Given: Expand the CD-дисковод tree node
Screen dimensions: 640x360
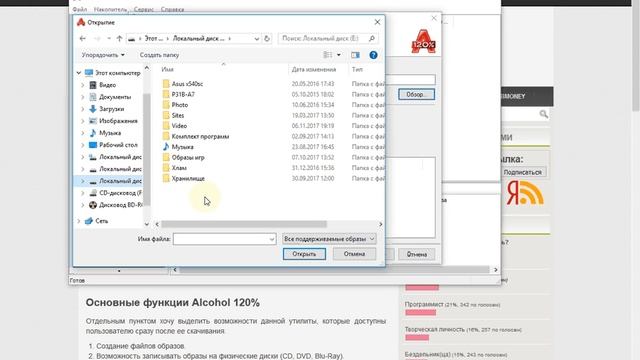Looking at the screenshot, I should click(83, 193).
